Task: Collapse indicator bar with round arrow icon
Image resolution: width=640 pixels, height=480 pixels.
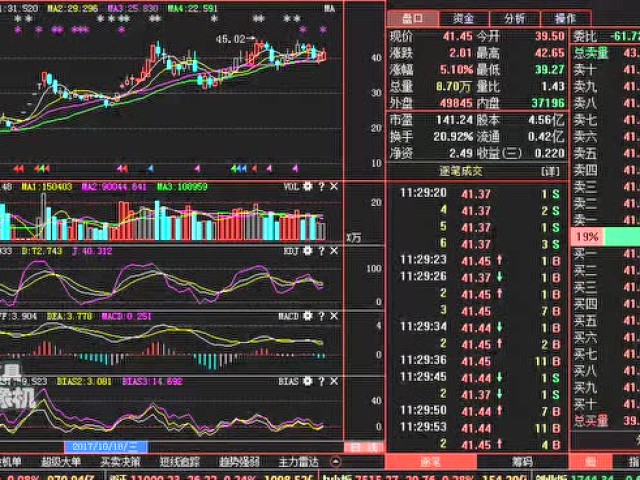Action: point(335,462)
